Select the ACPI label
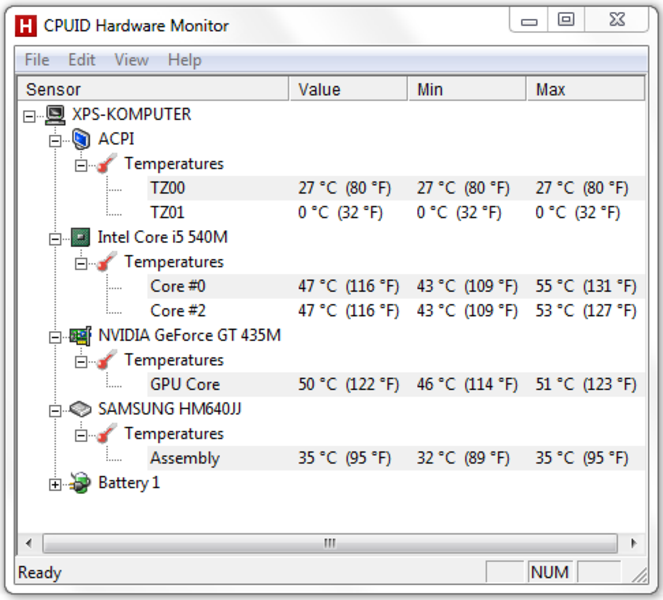This screenshot has width=663, height=600. tap(116, 139)
